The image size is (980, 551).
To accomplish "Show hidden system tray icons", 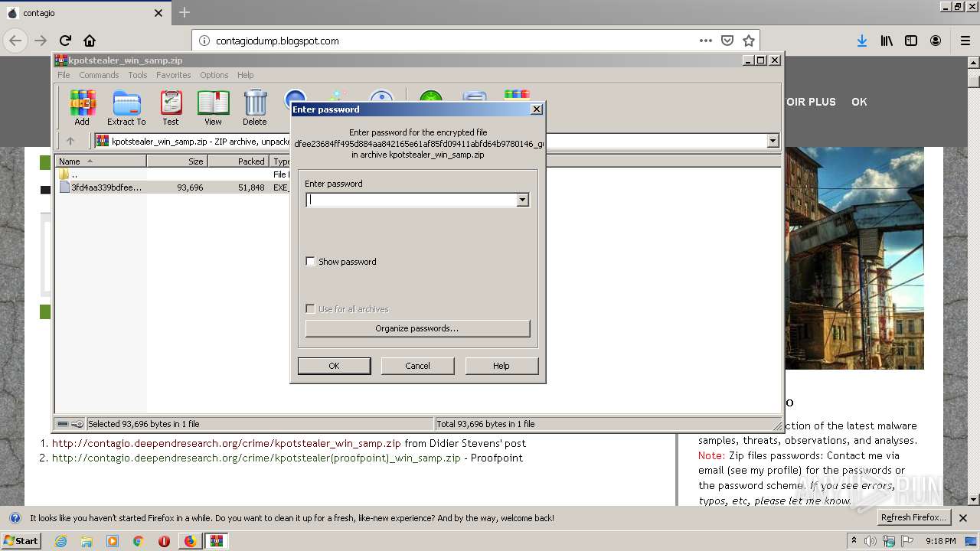I will coord(854,541).
